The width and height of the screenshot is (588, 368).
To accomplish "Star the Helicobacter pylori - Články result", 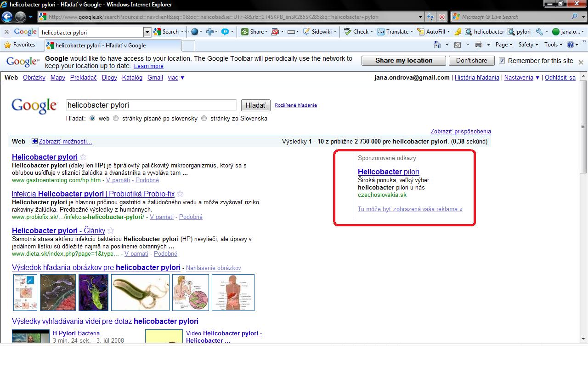I will tap(111, 230).
